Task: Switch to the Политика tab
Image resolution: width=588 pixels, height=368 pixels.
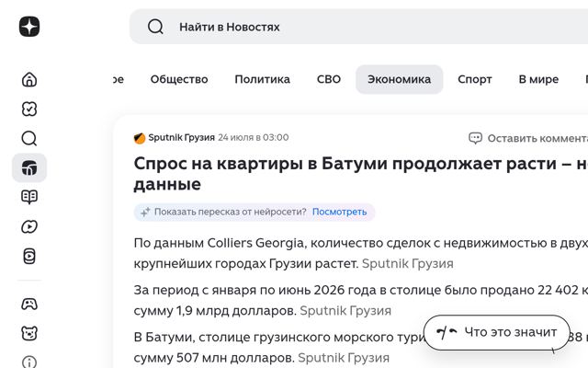Action: [262, 79]
